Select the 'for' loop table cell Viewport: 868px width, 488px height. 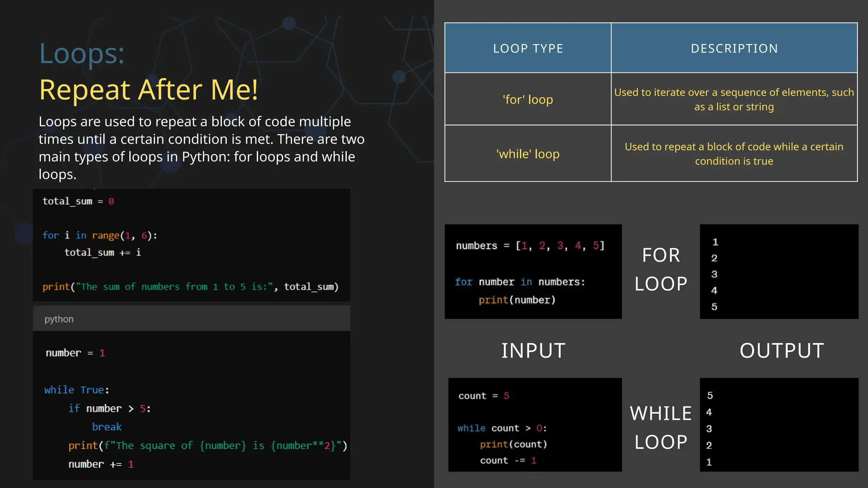pos(528,100)
